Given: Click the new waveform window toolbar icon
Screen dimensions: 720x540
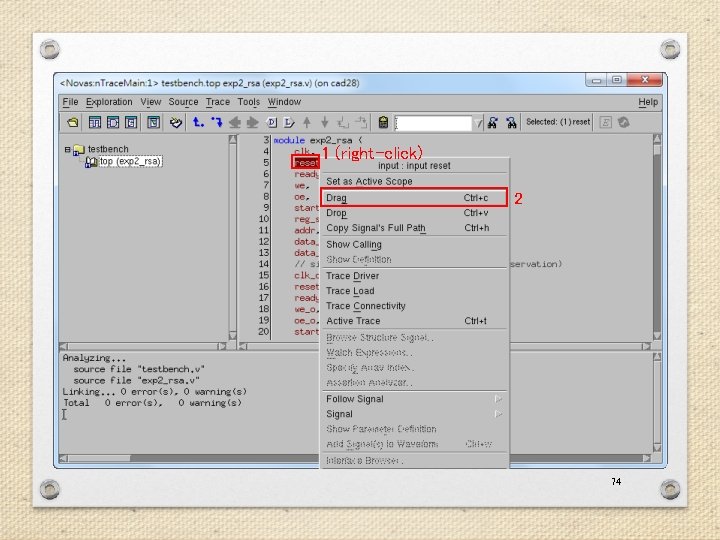Looking at the screenshot, I should coord(95,123).
